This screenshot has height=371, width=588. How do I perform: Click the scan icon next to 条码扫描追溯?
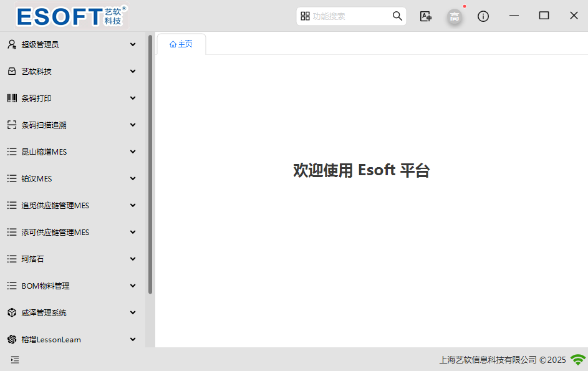point(11,125)
